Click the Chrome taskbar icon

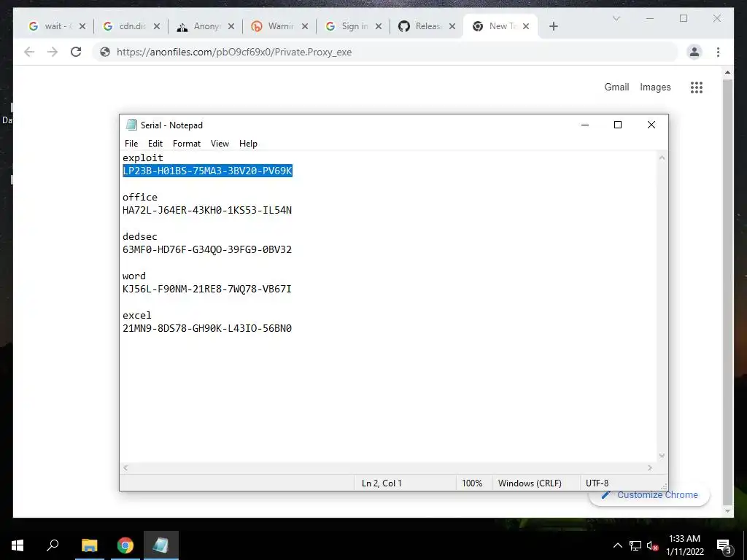125,545
